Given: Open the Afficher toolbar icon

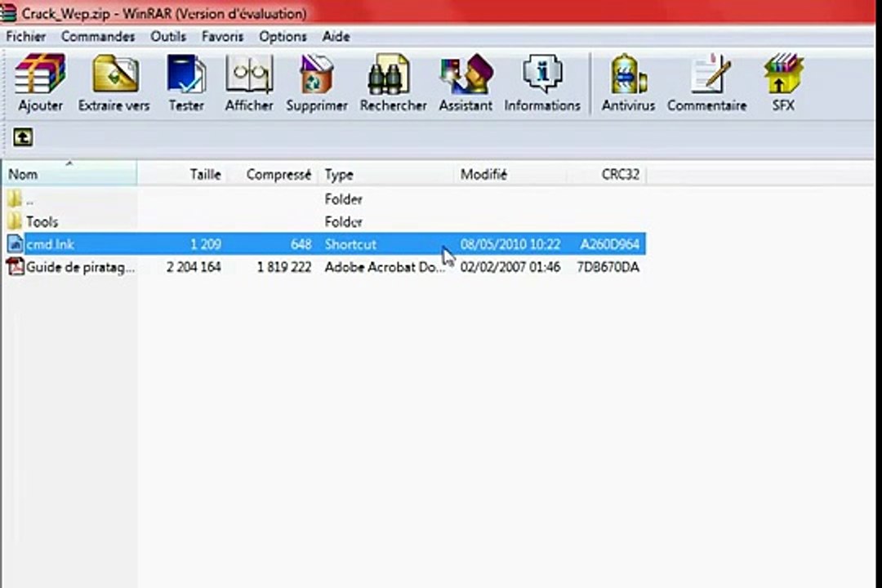Looking at the screenshot, I should point(249,73).
